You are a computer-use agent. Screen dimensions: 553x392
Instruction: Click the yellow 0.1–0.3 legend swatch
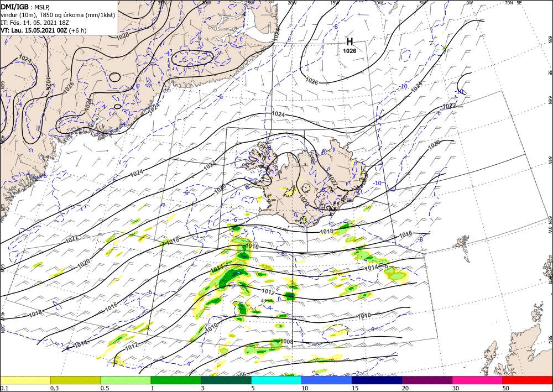click(x=25, y=380)
